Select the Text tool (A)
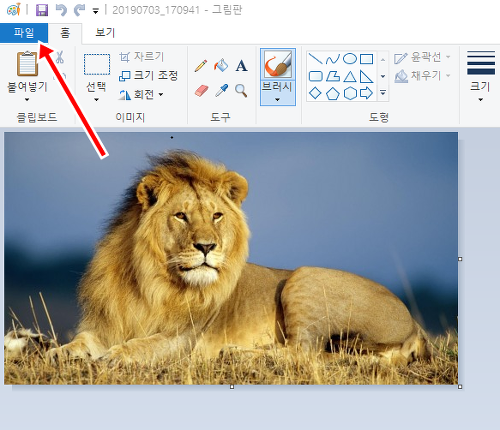 point(241,66)
